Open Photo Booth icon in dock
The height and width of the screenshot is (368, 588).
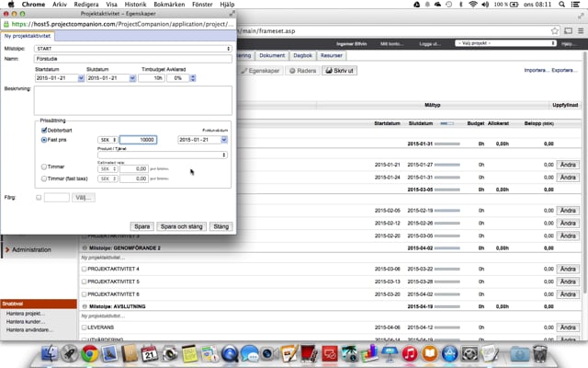coord(310,353)
